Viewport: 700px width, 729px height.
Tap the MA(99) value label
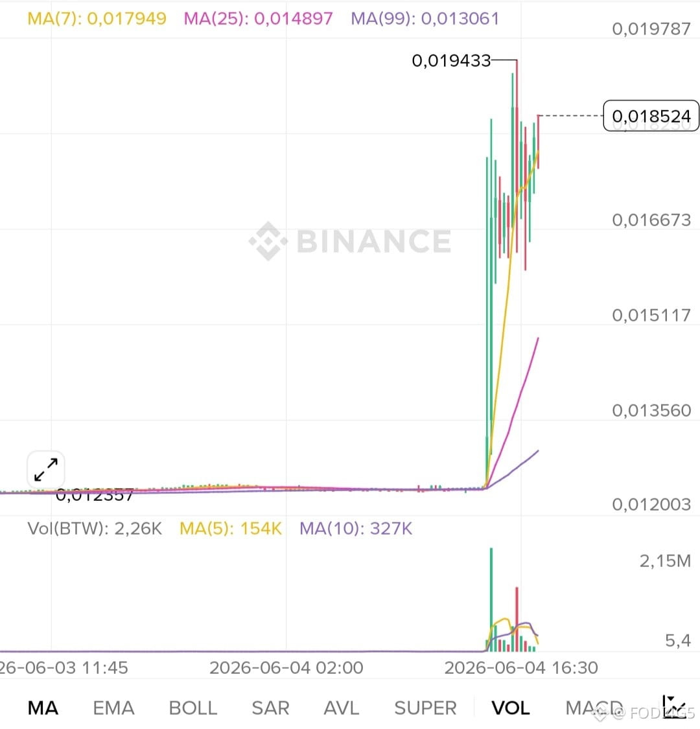(x=425, y=19)
